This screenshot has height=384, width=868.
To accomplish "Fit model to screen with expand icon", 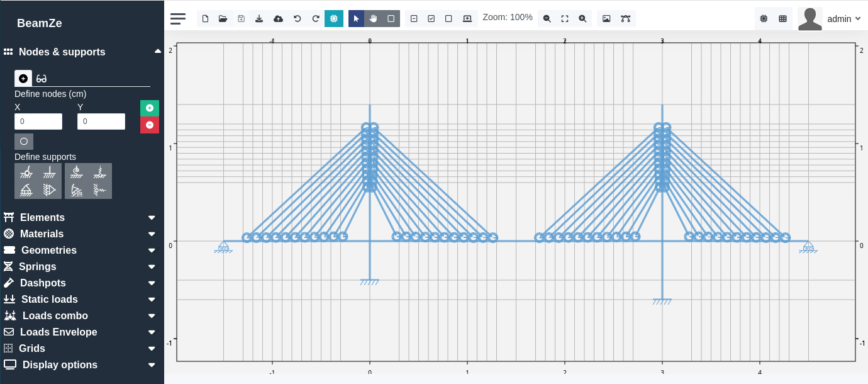I will [565, 19].
